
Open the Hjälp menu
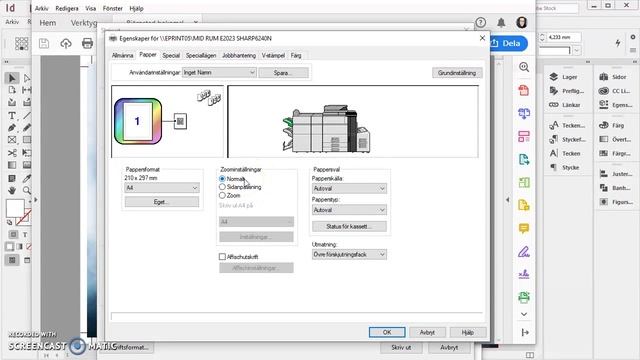pos(136,8)
